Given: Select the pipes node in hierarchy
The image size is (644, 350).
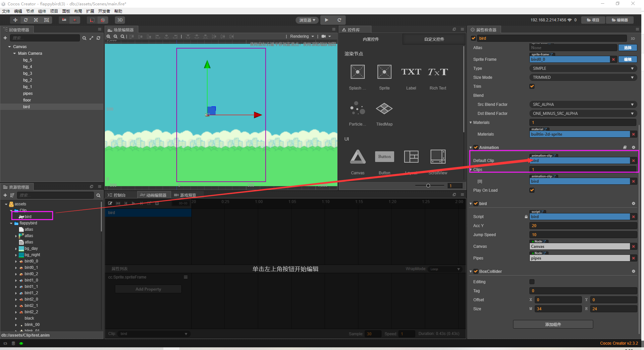Looking at the screenshot, I should (28, 94).
